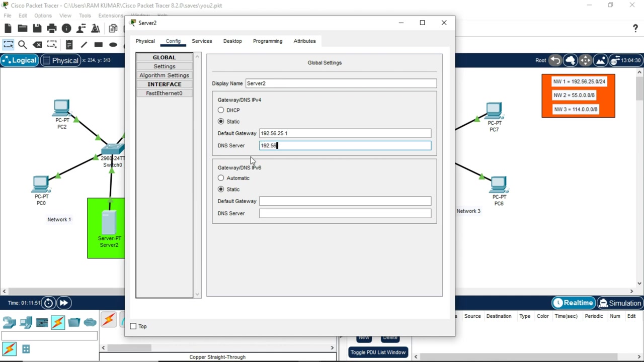Screen dimensions: 644x362
Task: Click the IPv4 DNS Server field
Action: point(345,145)
